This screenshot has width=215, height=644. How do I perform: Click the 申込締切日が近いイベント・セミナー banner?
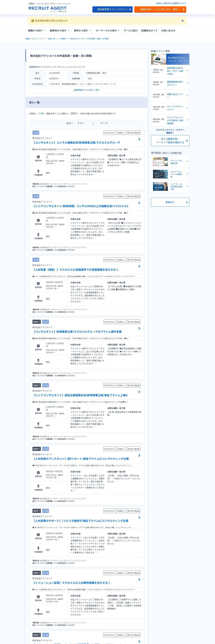pos(170,59)
